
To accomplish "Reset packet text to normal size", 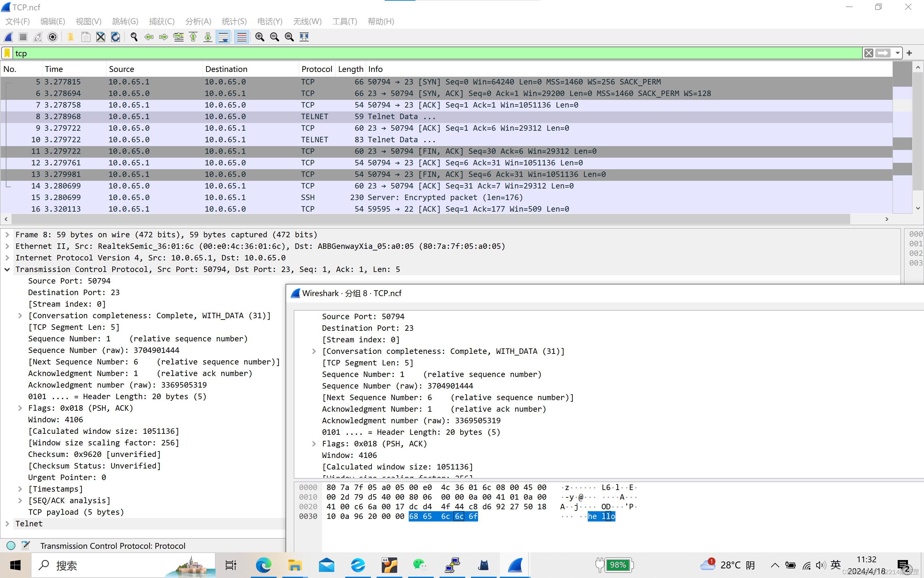I will click(289, 37).
